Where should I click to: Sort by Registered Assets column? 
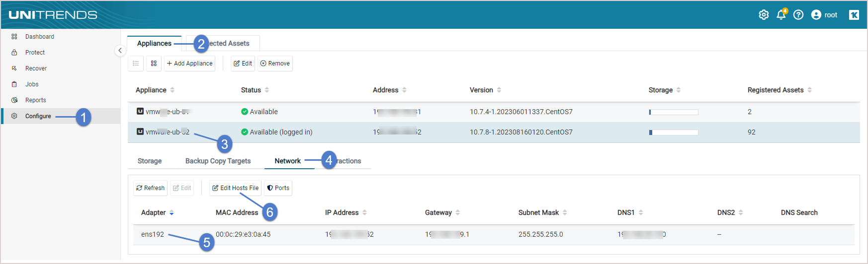780,90
